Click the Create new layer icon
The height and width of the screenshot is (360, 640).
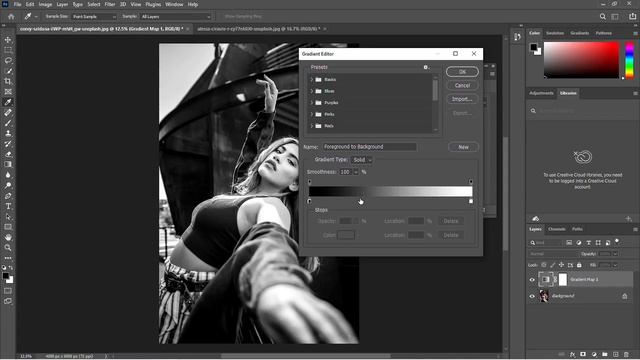pos(616,355)
